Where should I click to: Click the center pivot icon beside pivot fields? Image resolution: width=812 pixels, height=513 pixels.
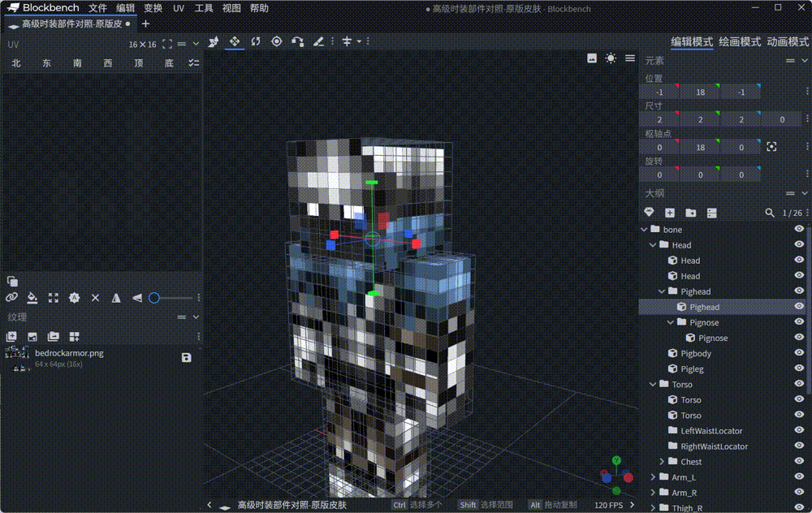(771, 147)
